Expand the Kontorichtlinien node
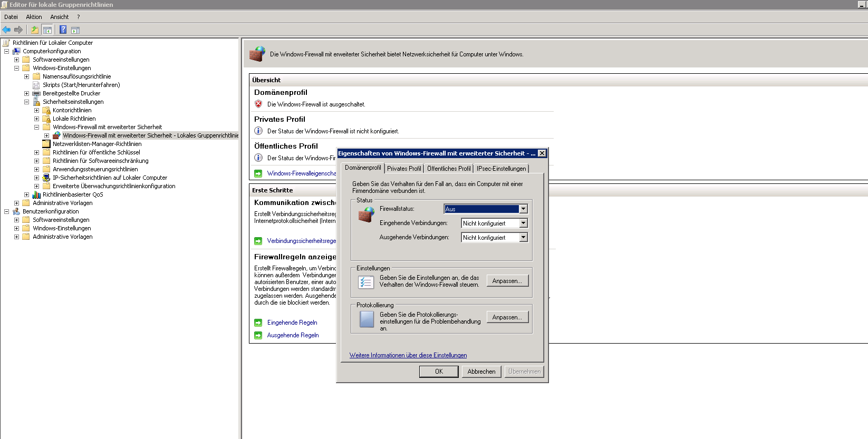This screenshot has width=868, height=439. pos(36,110)
